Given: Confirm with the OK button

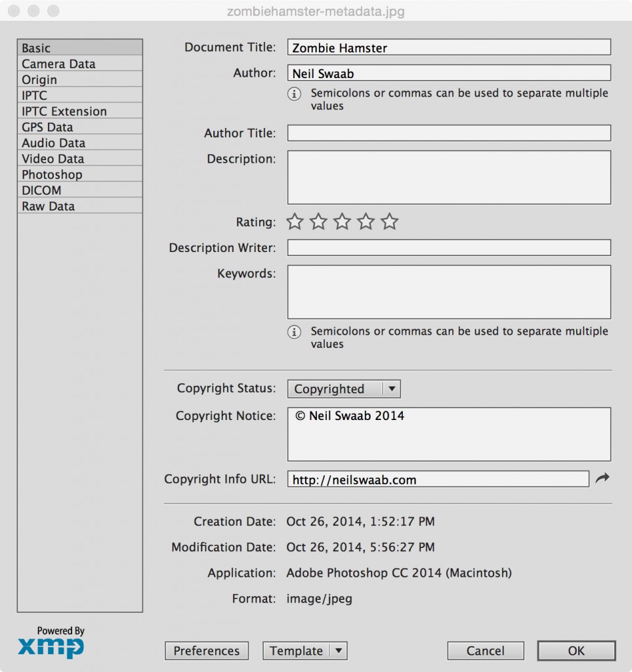Looking at the screenshot, I should [x=576, y=650].
